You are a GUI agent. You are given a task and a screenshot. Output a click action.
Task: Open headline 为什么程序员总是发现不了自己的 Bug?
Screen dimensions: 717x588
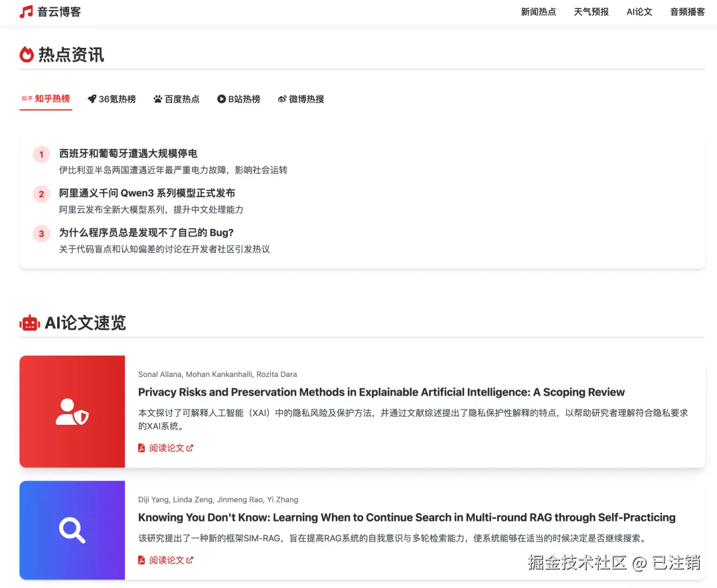(146, 233)
